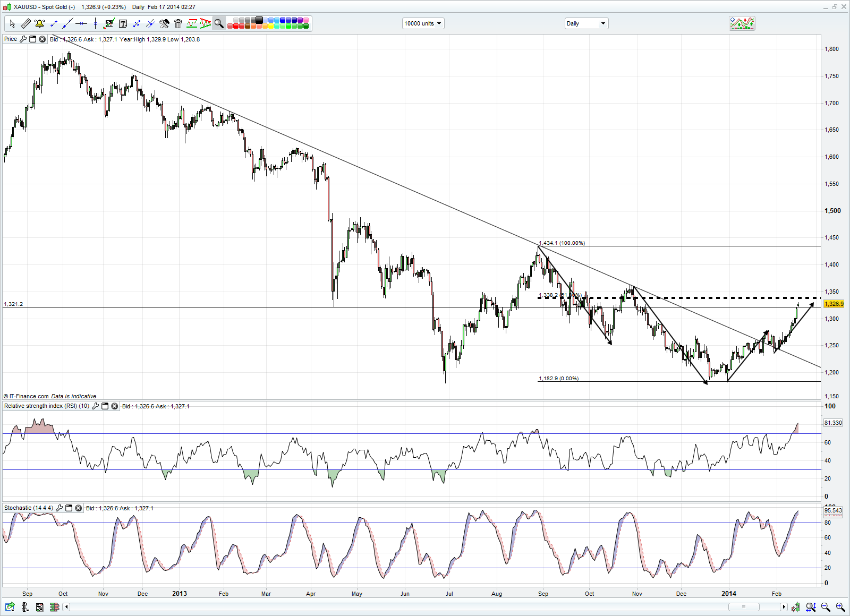Maximize the RSI indicator panel window
Viewport: 850px width, 616px height.
[x=105, y=406]
